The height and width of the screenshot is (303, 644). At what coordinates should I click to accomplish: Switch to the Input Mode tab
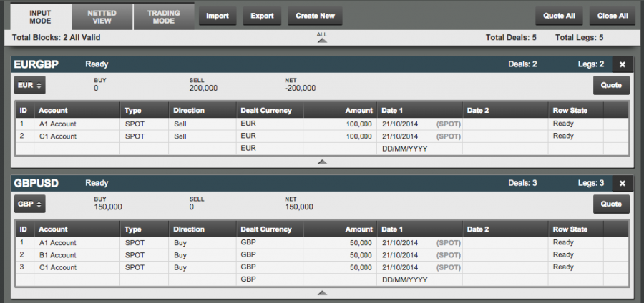41,17
